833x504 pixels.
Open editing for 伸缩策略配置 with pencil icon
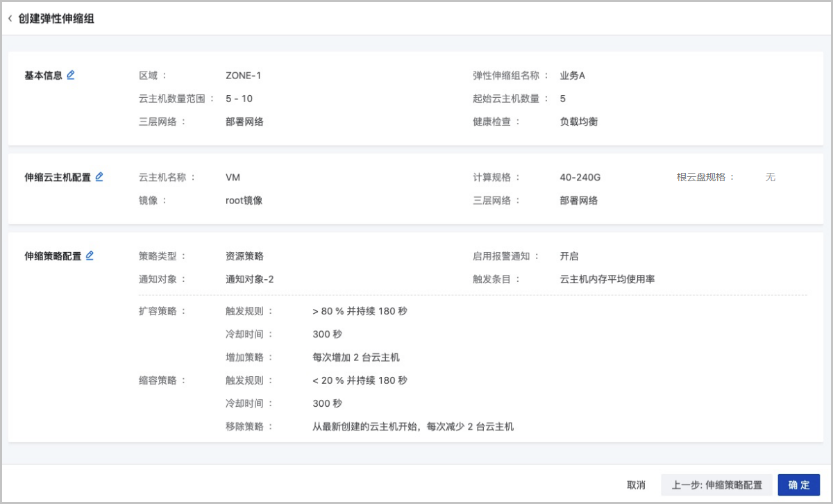coord(90,255)
